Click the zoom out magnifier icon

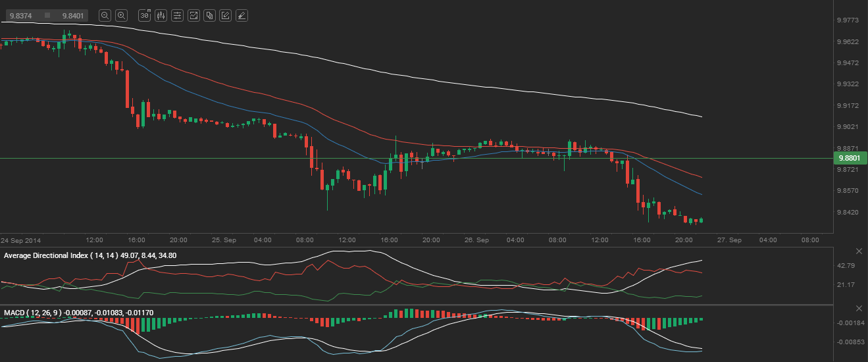(x=105, y=15)
